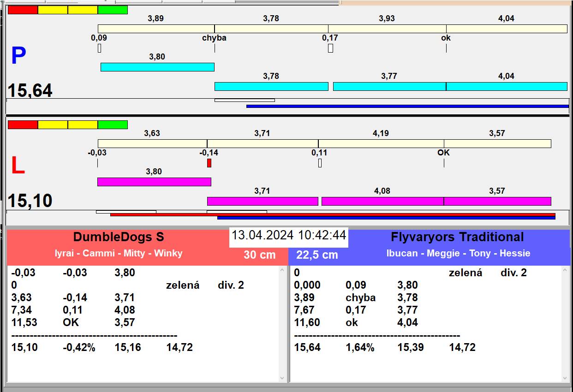This screenshot has width=573, height=392.
Task: Click the cyan 3,80 run bar in lane P
Action: (157, 67)
